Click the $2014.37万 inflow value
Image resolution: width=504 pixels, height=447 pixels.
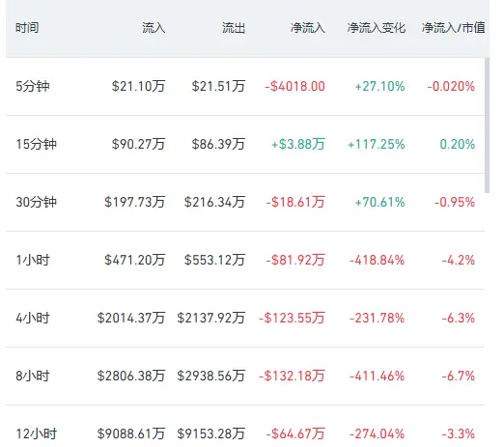131,318
